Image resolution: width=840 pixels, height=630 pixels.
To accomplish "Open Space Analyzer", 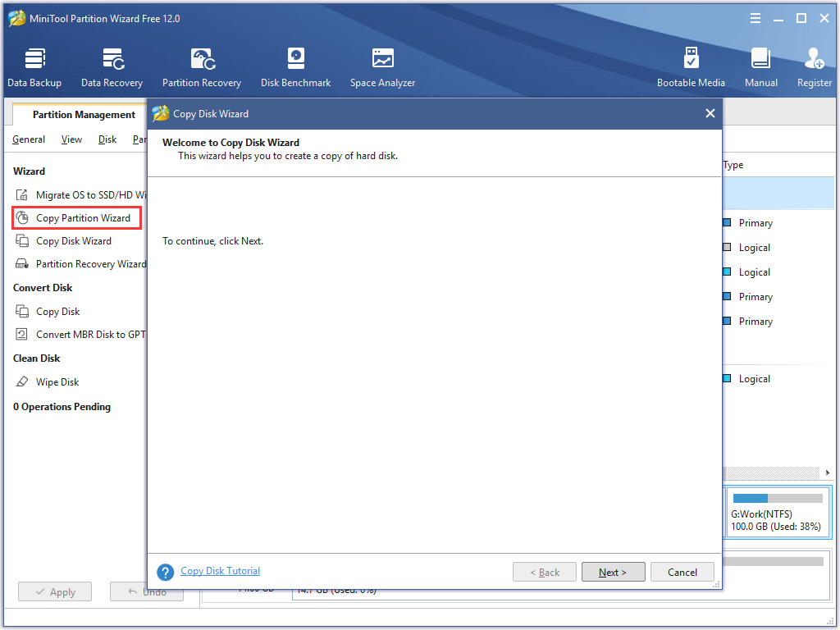I will pyautogui.click(x=382, y=67).
